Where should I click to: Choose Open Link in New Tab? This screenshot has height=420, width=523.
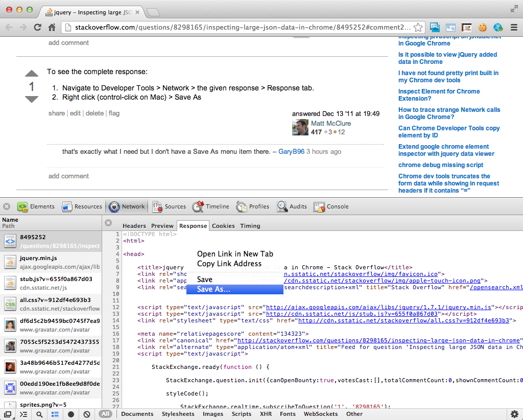[x=235, y=254]
